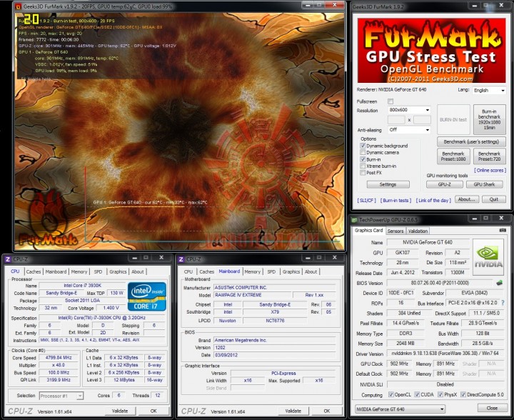Click the Memory Size 2048 MB field
Screen dimensions: 514x420
pos(405,344)
